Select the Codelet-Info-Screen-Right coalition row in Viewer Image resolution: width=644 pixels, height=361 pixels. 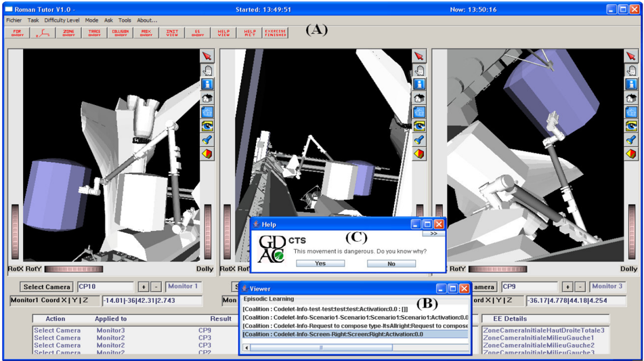(x=355, y=335)
